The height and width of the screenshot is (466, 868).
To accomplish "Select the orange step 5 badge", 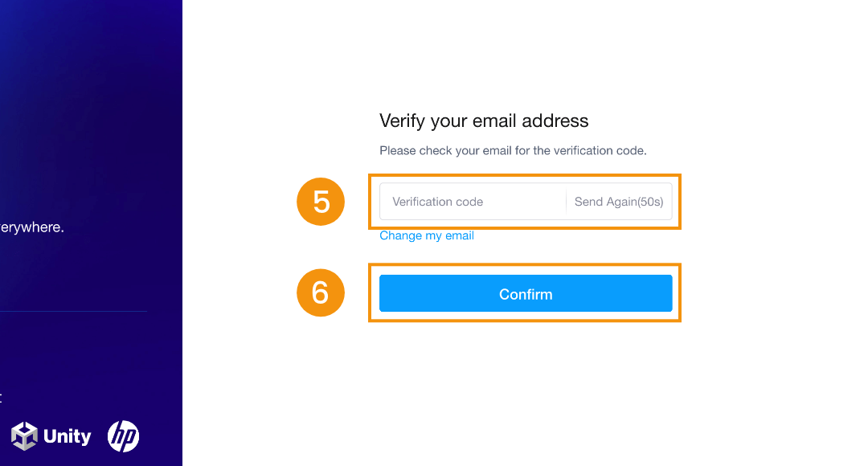I will pyautogui.click(x=321, y=202).
